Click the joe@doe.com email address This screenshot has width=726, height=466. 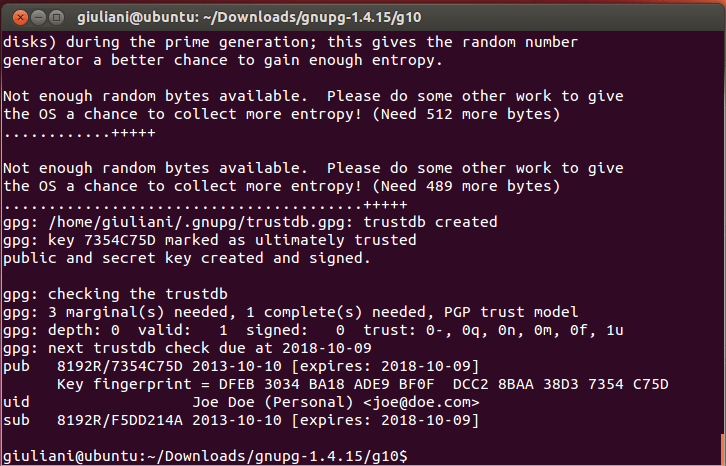(x=421, y=402)
